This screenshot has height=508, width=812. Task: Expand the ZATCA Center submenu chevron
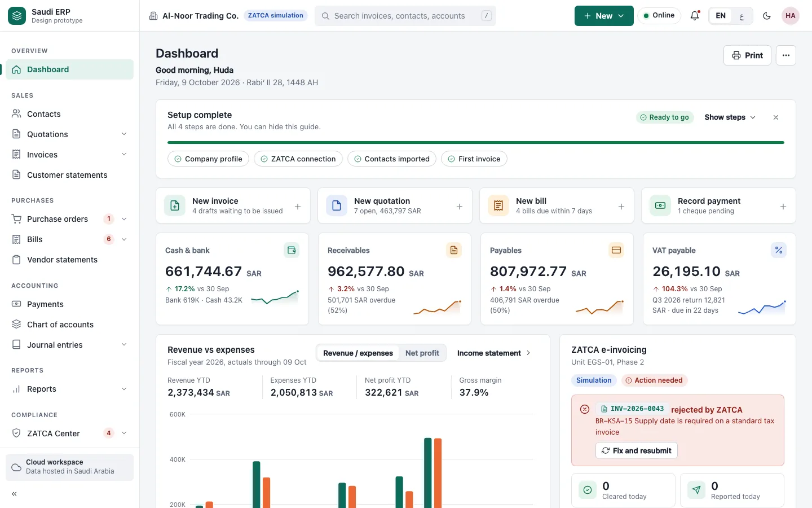tap(124, 433)
